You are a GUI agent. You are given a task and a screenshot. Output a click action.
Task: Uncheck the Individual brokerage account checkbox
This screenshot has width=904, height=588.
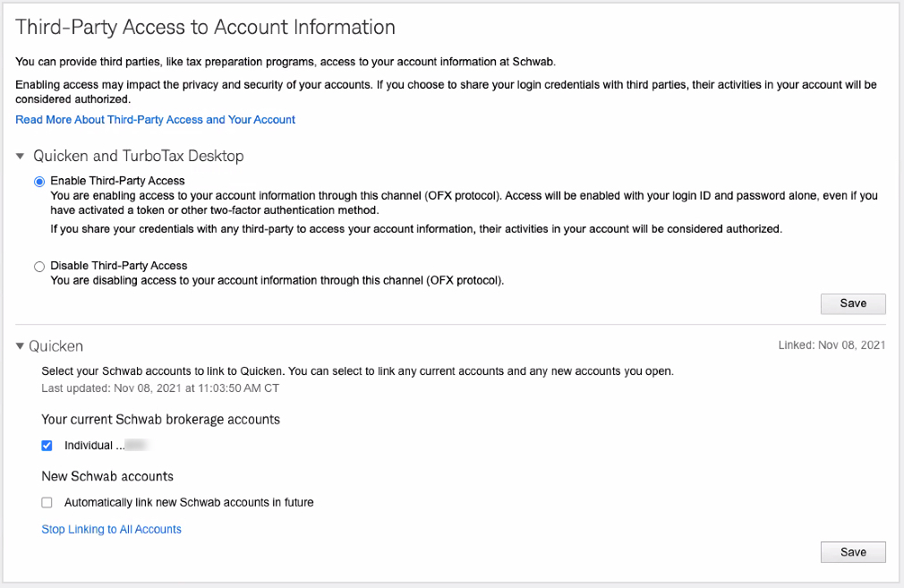click(x=47, y=446)
